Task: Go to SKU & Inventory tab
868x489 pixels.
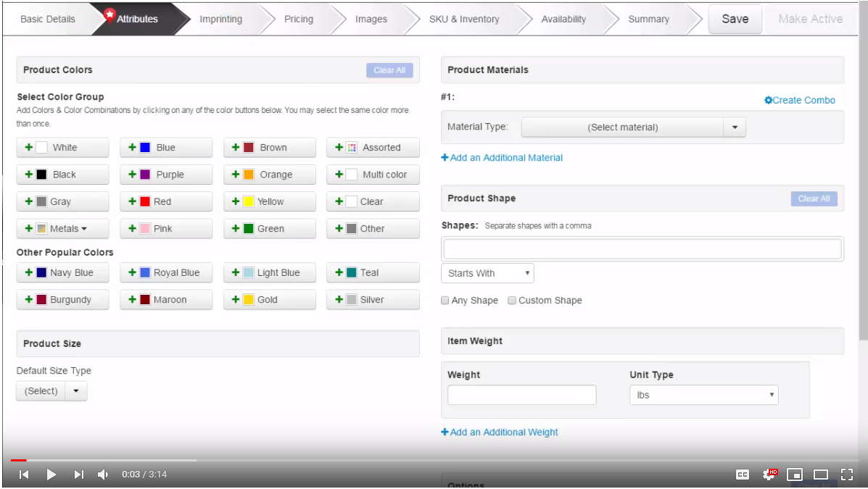Action: pyautogui.click(x=464, y=19)
